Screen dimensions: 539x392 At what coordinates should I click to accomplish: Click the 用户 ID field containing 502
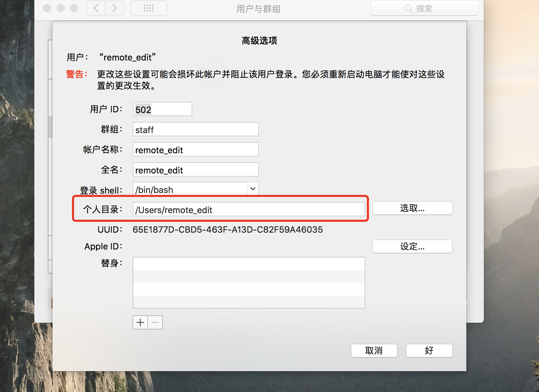tap(162, 109)
